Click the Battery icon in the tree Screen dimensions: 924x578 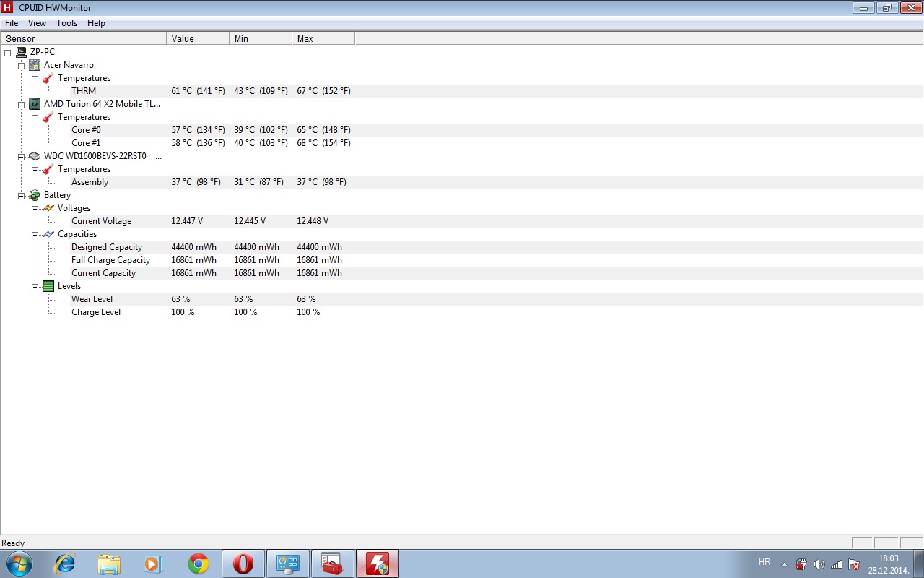click(35, 195)
